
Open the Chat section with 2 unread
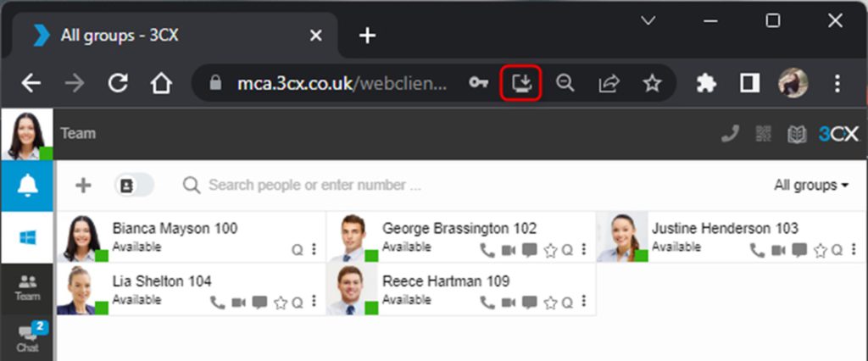[27, 338]
